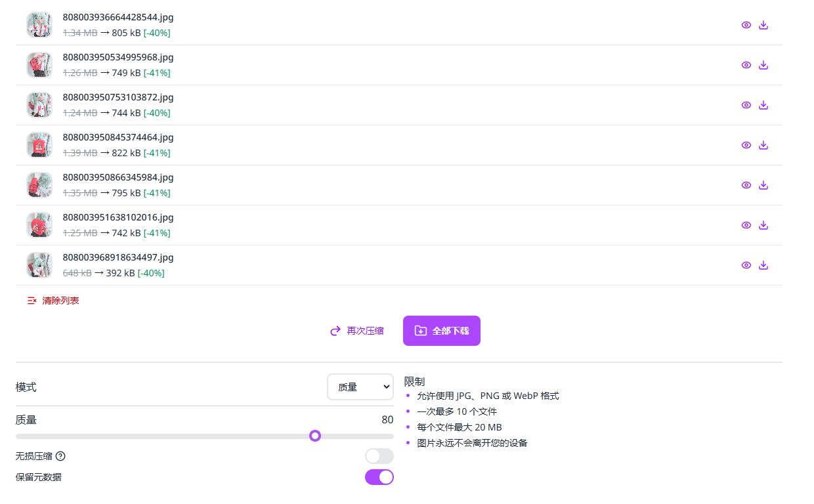This screenshot has height=504, width=814.
Task: Click thumbnail of 808003950845374464.jpg
Action: click(39, 145)
